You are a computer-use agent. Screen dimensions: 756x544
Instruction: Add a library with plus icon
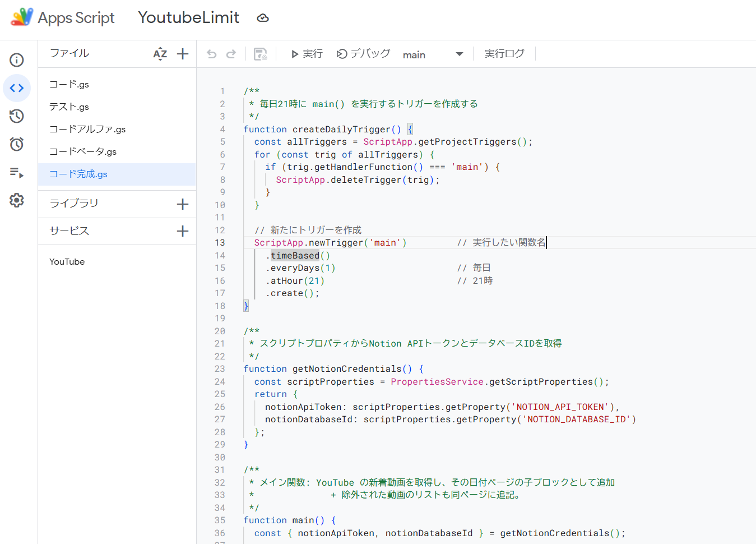pos(183,204)
